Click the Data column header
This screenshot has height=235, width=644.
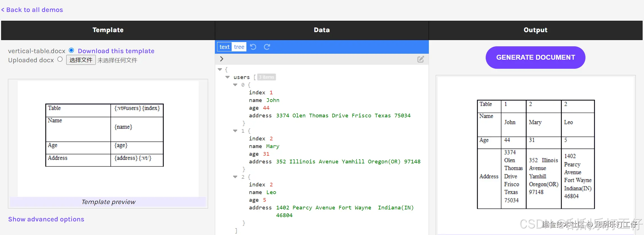pos(322,30)
